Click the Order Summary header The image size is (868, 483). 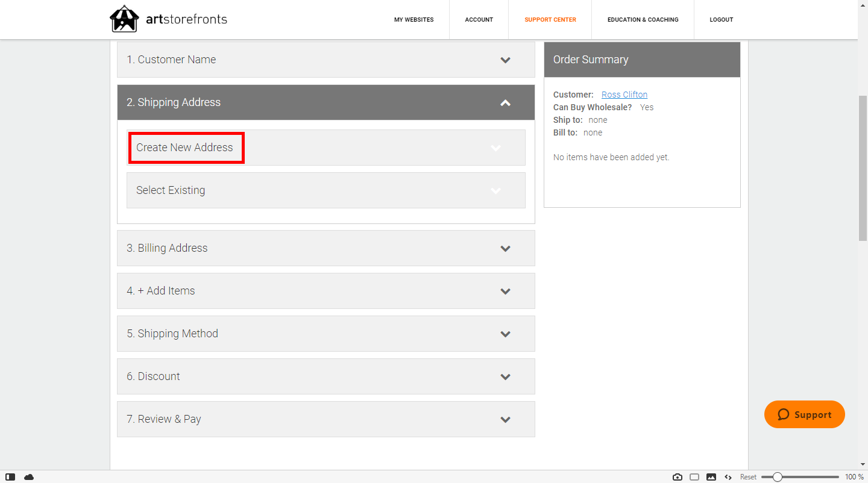pyautogui.click(x=642, y=60)
